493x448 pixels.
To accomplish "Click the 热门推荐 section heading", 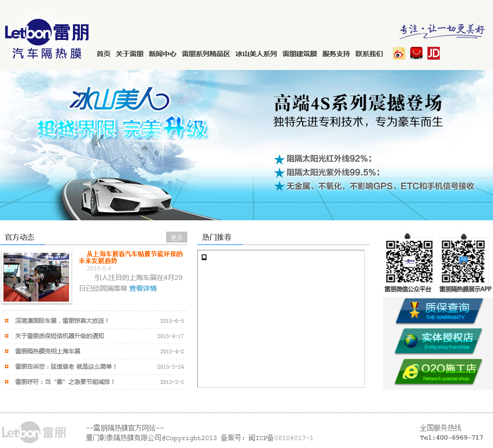I will 216,237.
